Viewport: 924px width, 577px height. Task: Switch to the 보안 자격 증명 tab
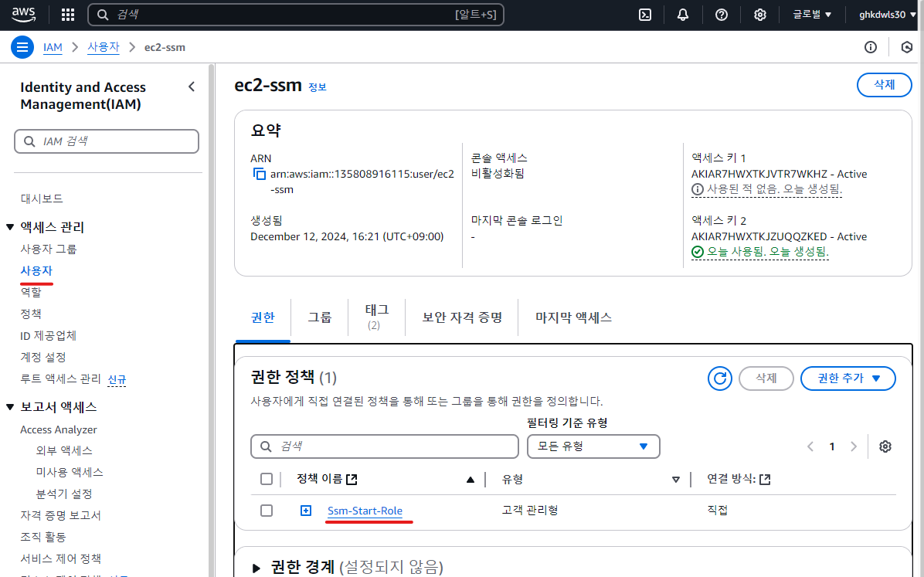tap(462, 317)
